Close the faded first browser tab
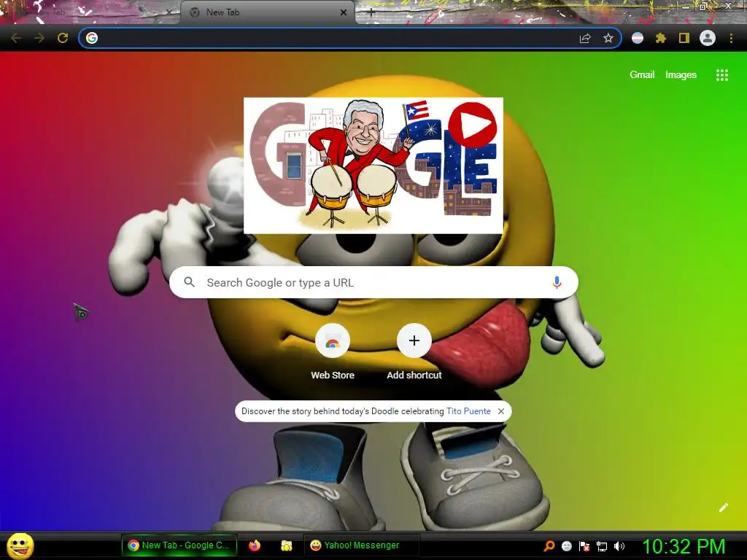747x560 pixels. pyautogui.click(x=169, y=13)
